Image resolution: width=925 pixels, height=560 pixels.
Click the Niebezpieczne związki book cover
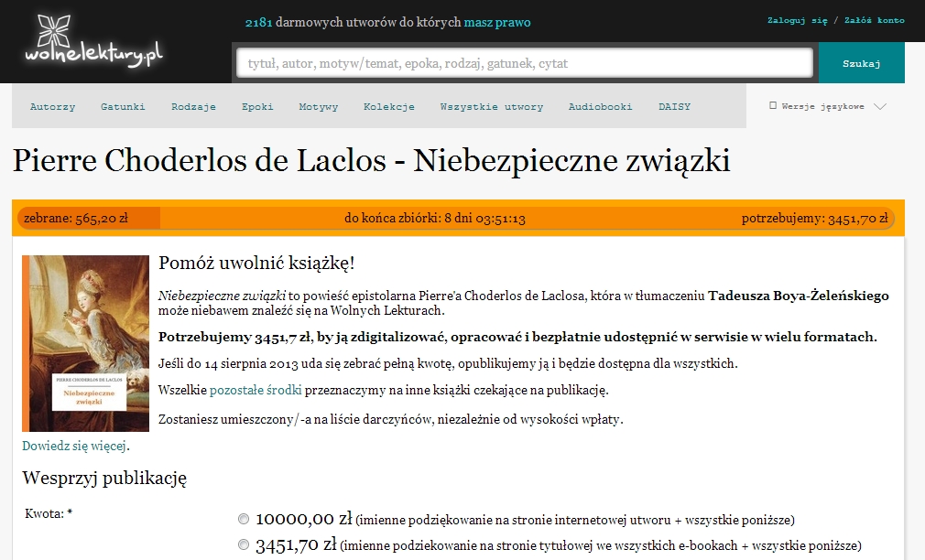point(85,343)
